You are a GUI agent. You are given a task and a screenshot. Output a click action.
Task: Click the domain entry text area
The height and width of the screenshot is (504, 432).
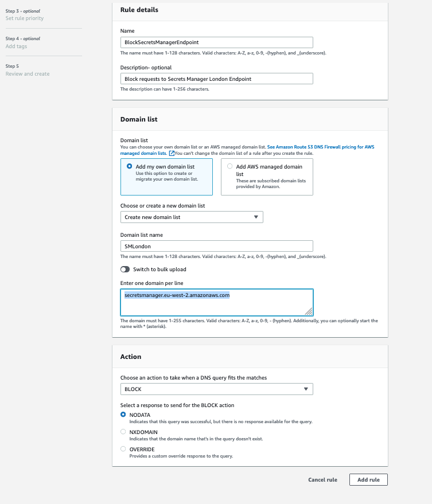click(216, 302)
